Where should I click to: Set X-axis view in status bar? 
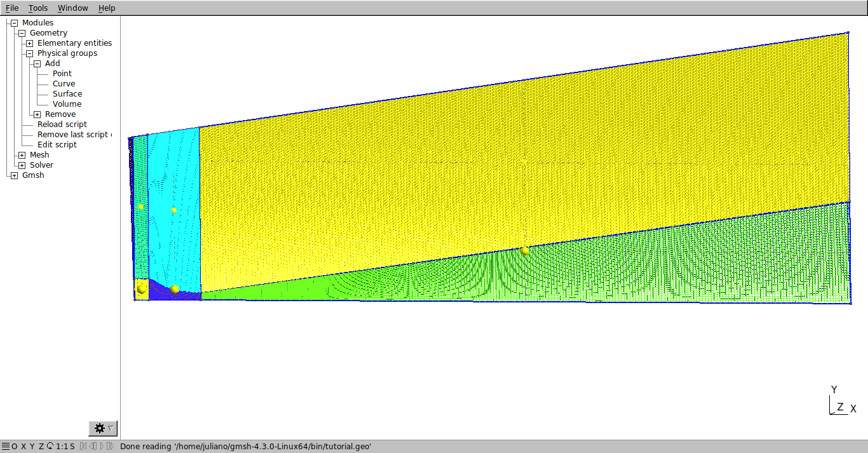(x=24, y=447)
